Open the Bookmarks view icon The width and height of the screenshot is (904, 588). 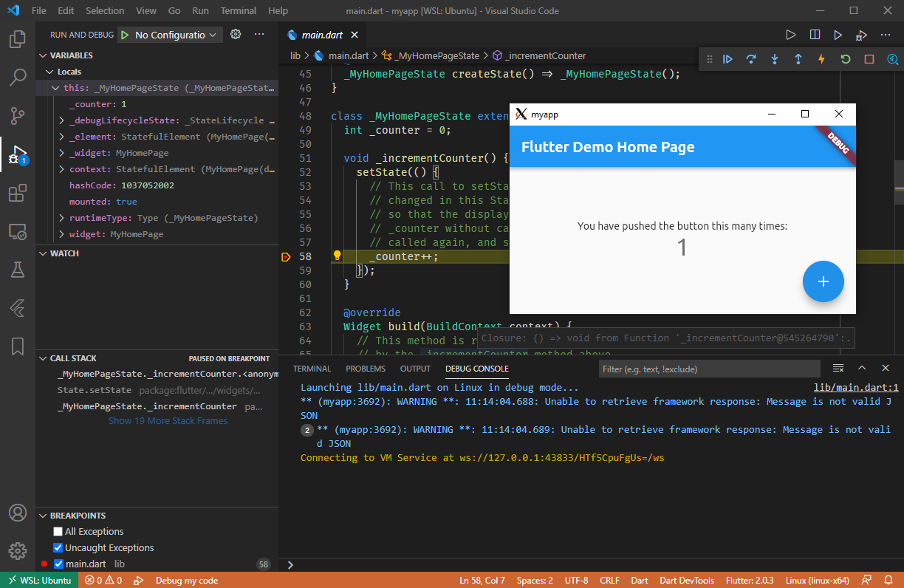click(18, 346)
